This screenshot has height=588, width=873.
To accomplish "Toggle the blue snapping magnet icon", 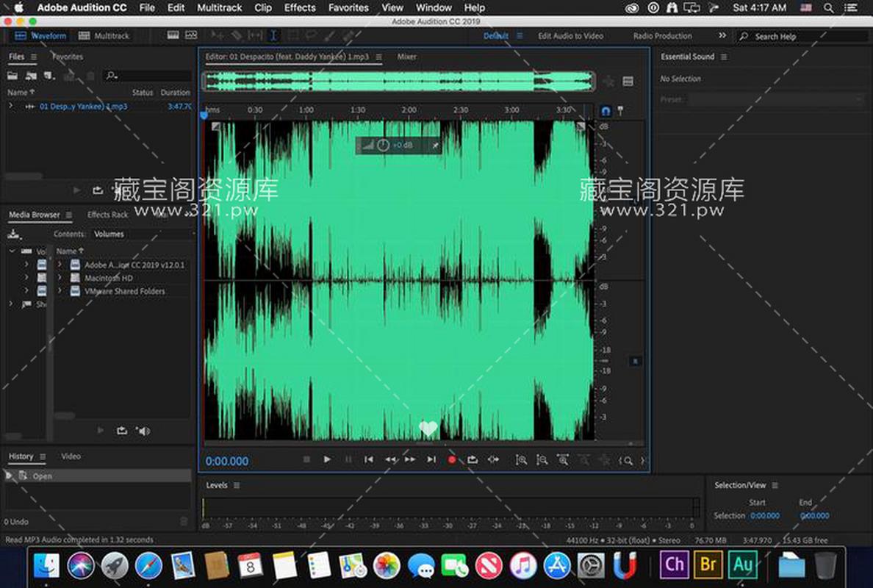I will point(606,111).
